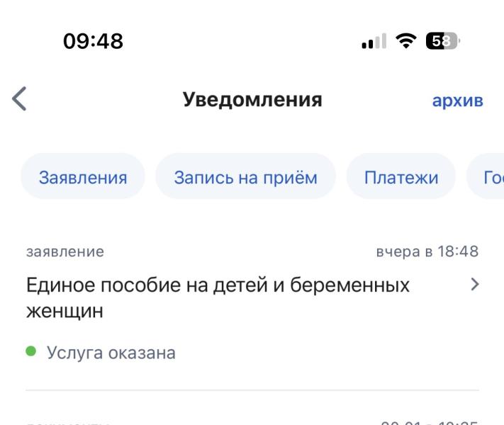The width and height of the screenshot is (504, 425).
Task: Choose the "Платежи" filter chip
Action: pos(401,177)
